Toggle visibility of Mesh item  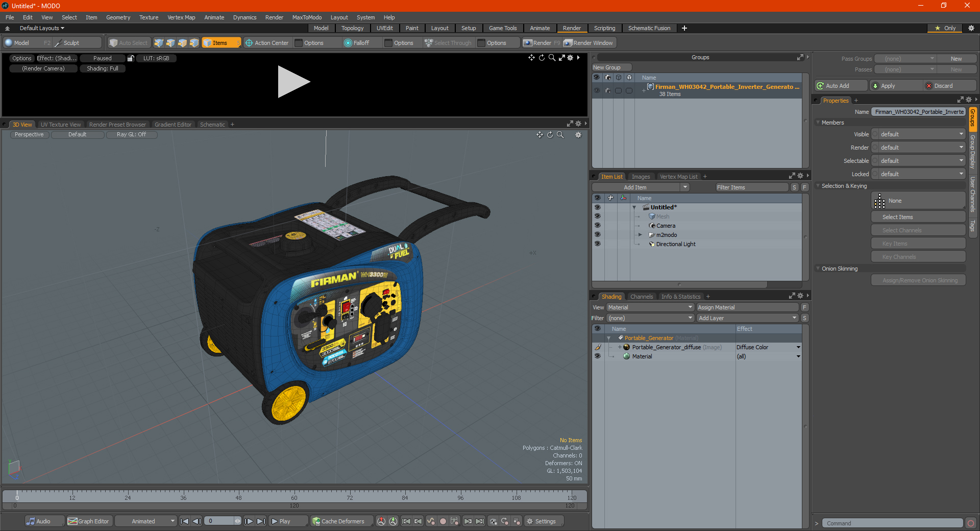[597, 216]
